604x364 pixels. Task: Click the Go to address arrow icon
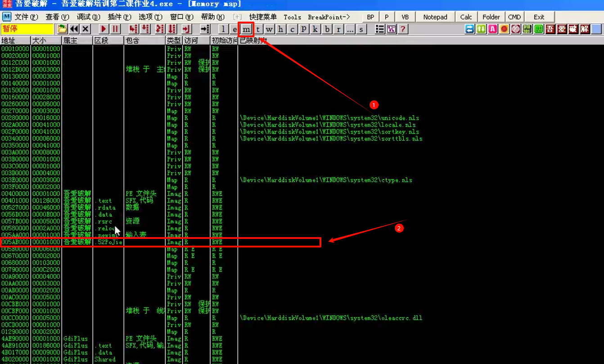[205, 29]
